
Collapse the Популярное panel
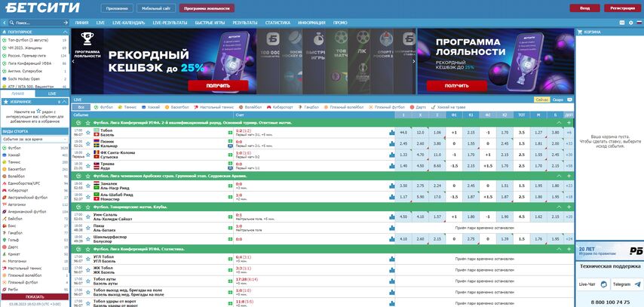[x=65, y=32]
